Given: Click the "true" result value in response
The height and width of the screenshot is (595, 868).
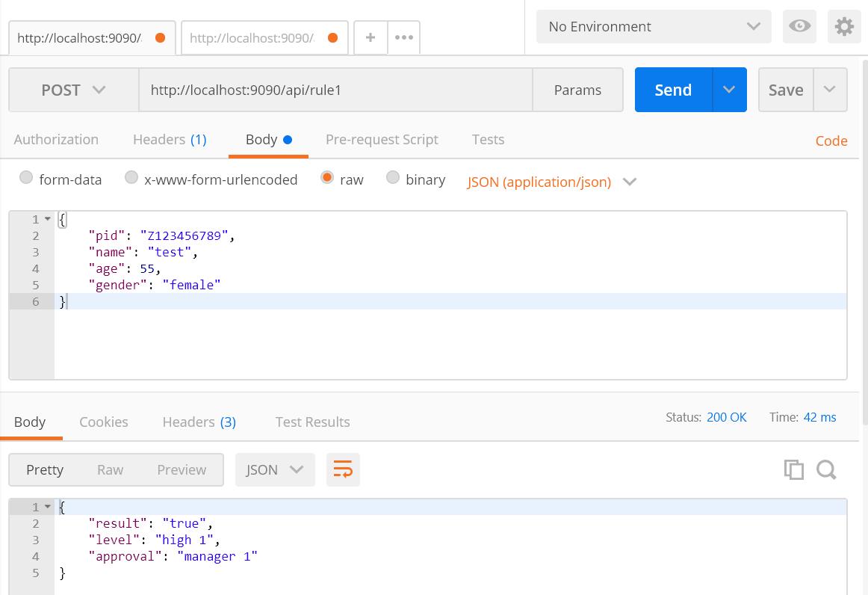Looking at the screenshot, I should 184,523.
